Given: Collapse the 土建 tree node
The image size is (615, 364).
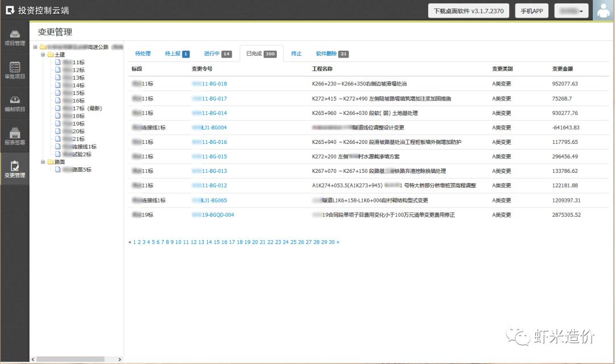Looking at the screenshot, I should pos(43,55).
